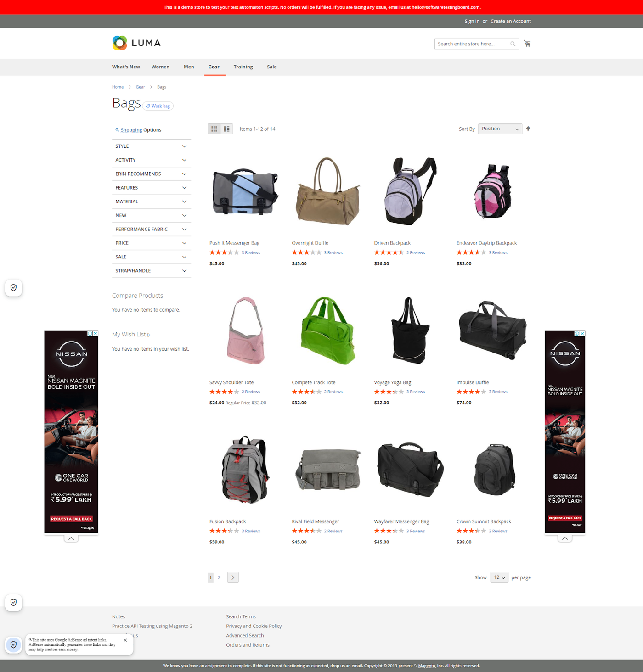Close the AdSense notice popup

[125, 640]
